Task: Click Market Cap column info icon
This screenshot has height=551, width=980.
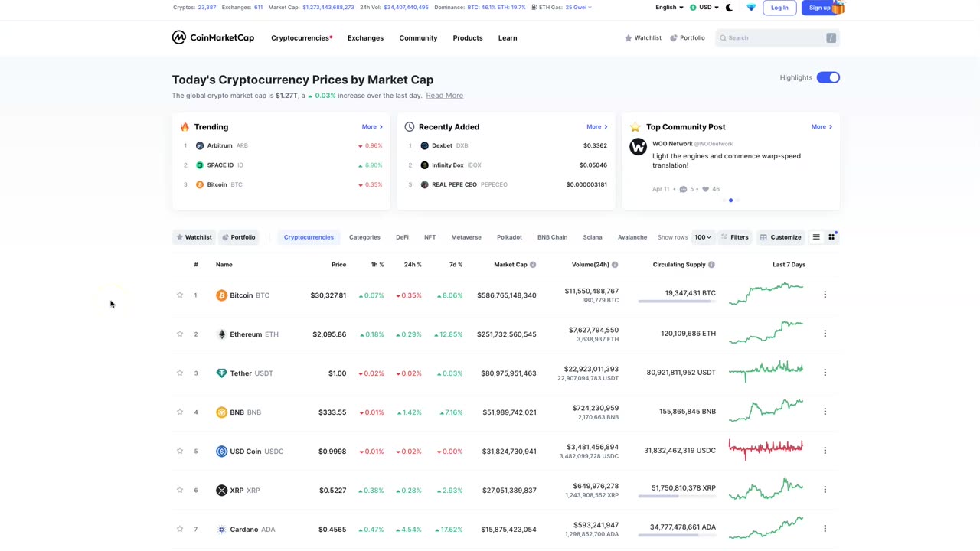Action: (x=533, y=265)
